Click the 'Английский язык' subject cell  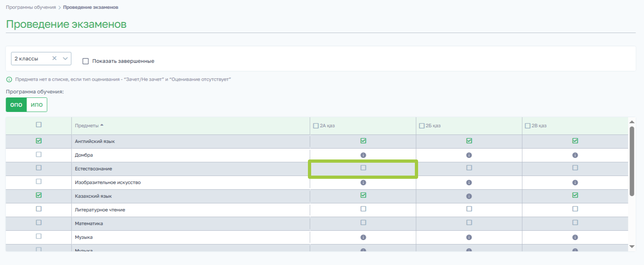tap(191, 141)
